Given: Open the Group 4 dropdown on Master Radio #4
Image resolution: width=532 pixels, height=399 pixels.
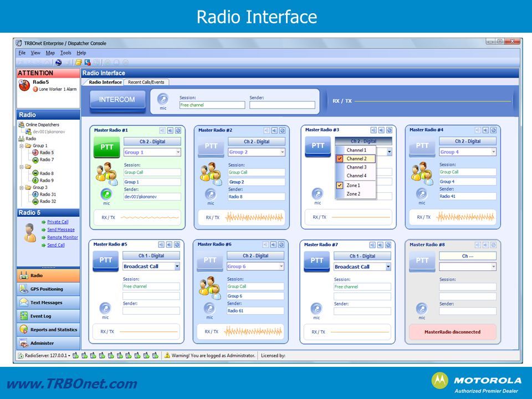Looking at the screenshot, I should tap(494, 152).
